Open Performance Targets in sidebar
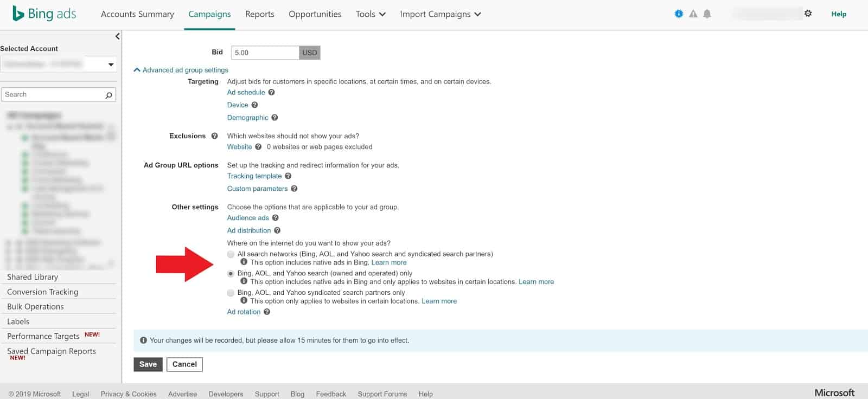Screen dimensions: 868x399 point(43,336)
